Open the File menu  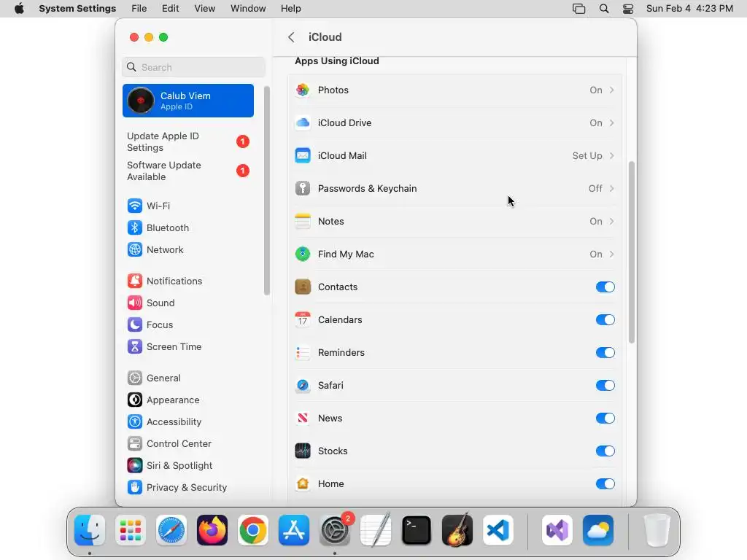pyautogui.click(x=139, y=9)
